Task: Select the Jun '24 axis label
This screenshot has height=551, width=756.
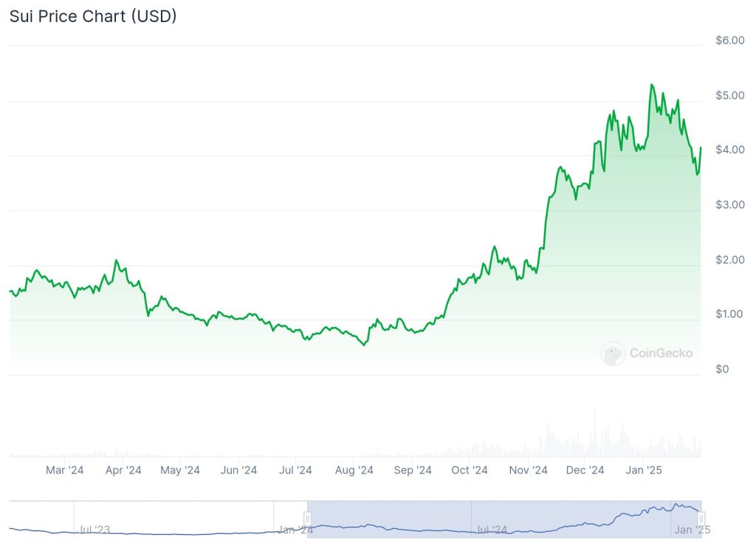Action: tap(238, 470)
